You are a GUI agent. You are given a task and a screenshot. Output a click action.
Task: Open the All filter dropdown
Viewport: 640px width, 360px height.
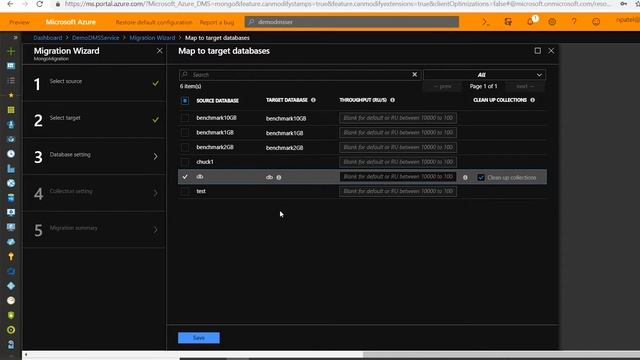point(484,75)
